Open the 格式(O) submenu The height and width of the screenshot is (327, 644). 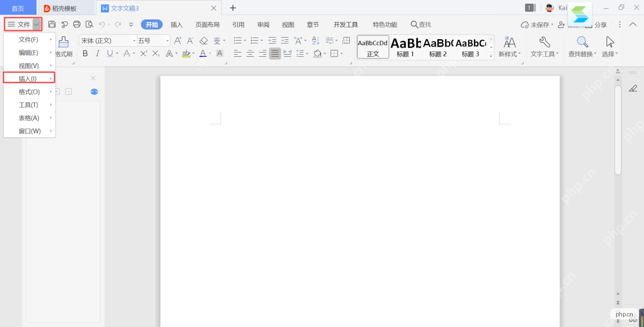tap(30, 92)
